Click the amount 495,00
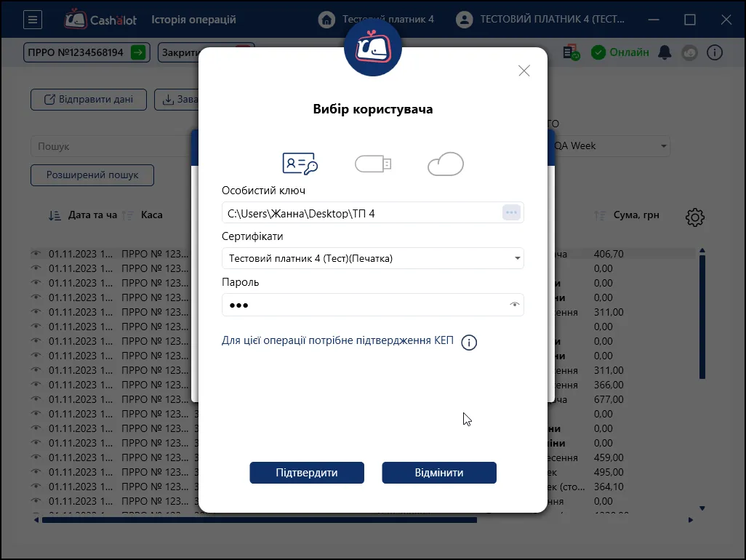Screen dimensions: 746x560 [x=609, y=472]
